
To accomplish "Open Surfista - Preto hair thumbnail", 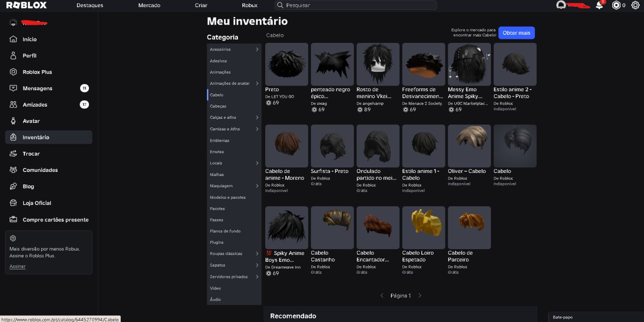I will (332, 146).
